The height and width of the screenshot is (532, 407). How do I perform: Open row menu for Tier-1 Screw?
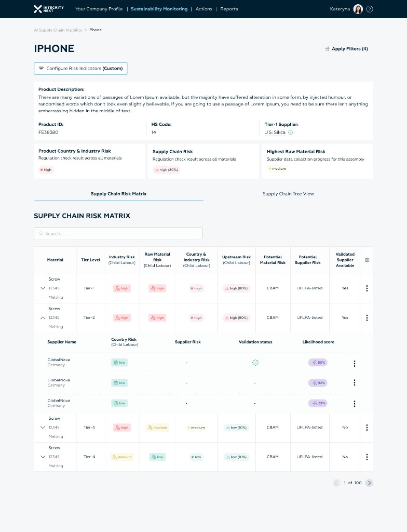pos(367,288)
